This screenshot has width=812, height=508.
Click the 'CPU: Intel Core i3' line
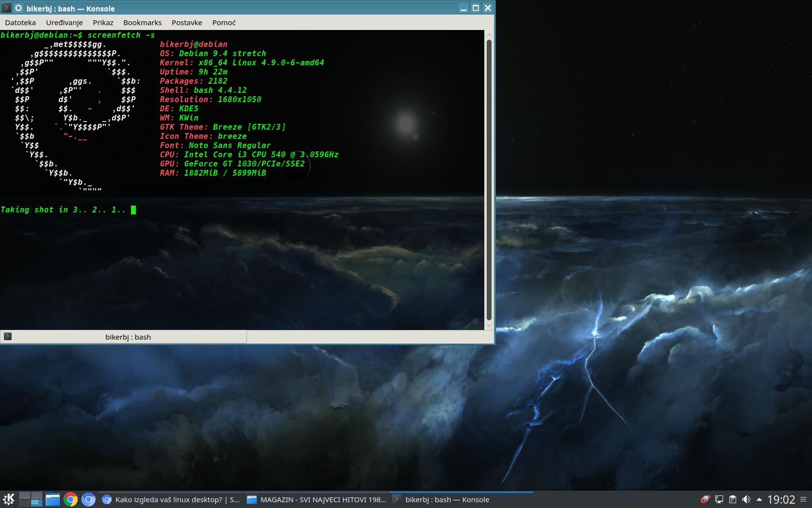click(x=249, y=154)
